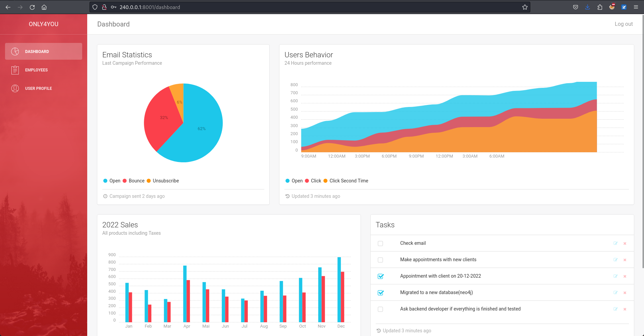The width and height of the screenshot is (644, 336).
Task: Reload the page with refresh button
Action: point(32,7)
